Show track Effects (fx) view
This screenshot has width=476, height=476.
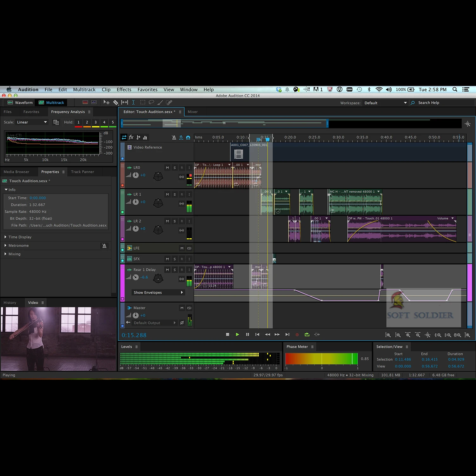point(131,137)
